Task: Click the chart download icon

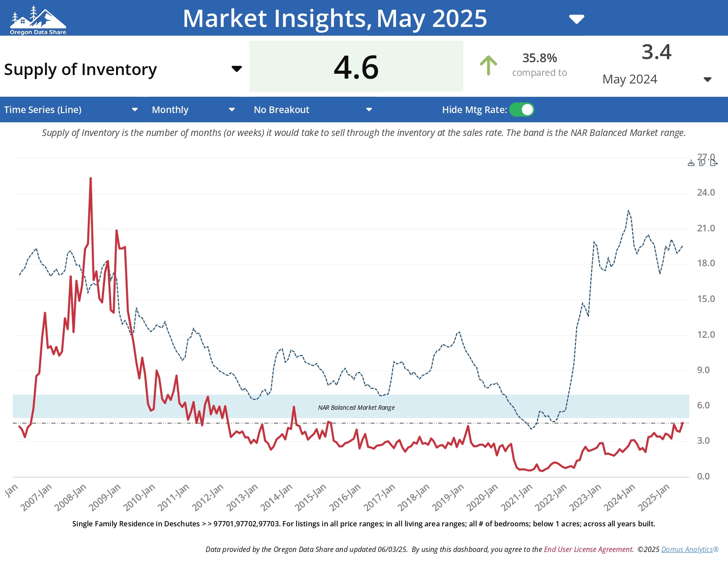Action: [691, 163]
